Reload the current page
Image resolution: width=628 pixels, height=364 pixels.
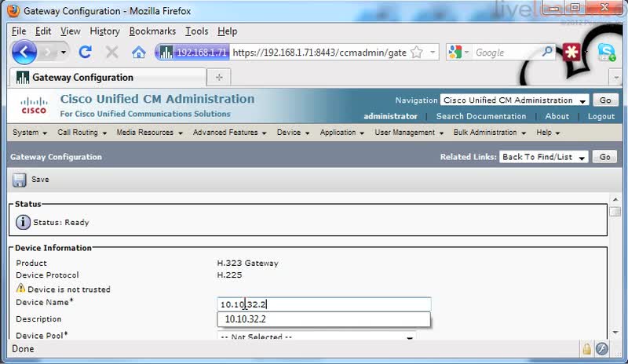(86, 52)
